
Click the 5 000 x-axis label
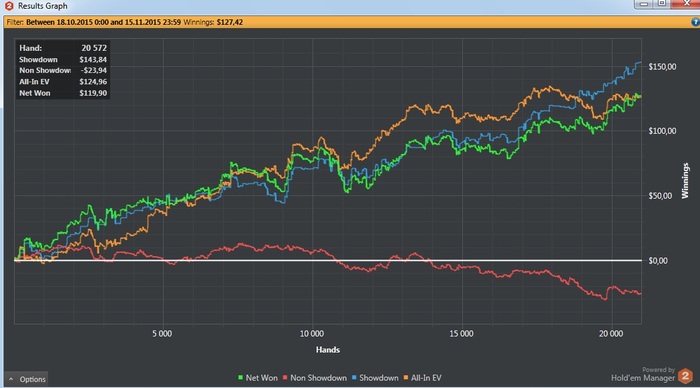click(x=162, y=334)
